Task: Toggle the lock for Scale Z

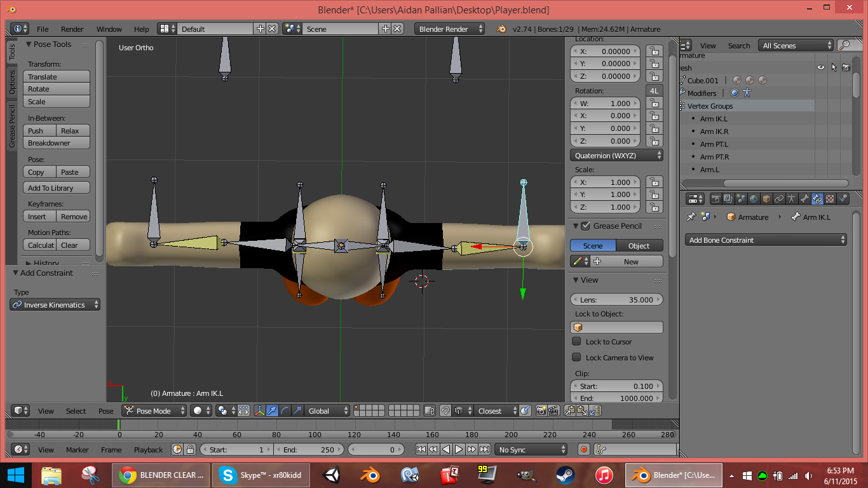Action: 654,207
